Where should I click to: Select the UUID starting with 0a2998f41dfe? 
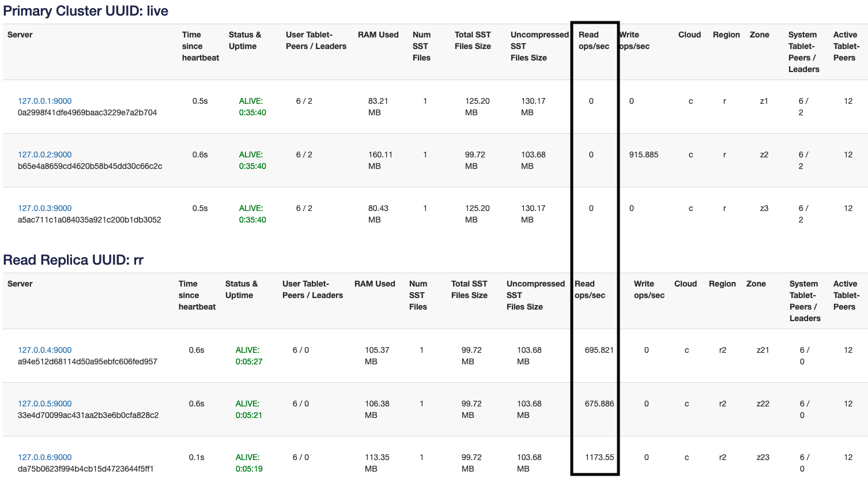pos(87,112)
